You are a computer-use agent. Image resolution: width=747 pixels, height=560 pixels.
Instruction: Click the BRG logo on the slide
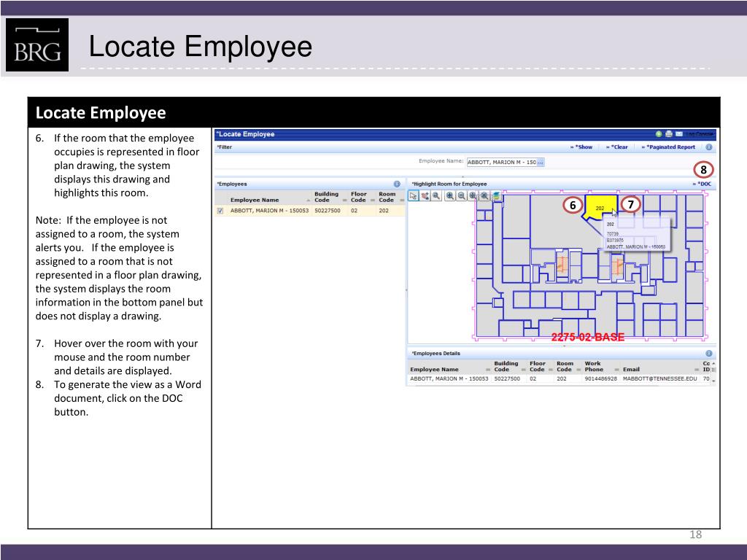point(37,45)
